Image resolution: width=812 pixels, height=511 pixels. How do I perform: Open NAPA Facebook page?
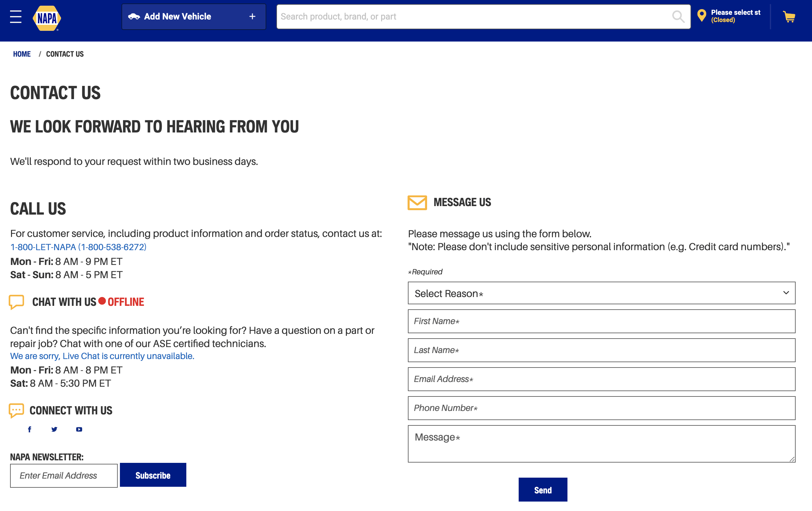(x=30, y=429)
